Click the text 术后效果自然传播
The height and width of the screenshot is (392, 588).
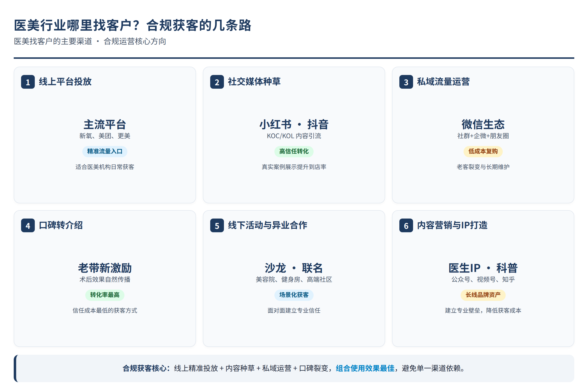(x=105, y=280)
